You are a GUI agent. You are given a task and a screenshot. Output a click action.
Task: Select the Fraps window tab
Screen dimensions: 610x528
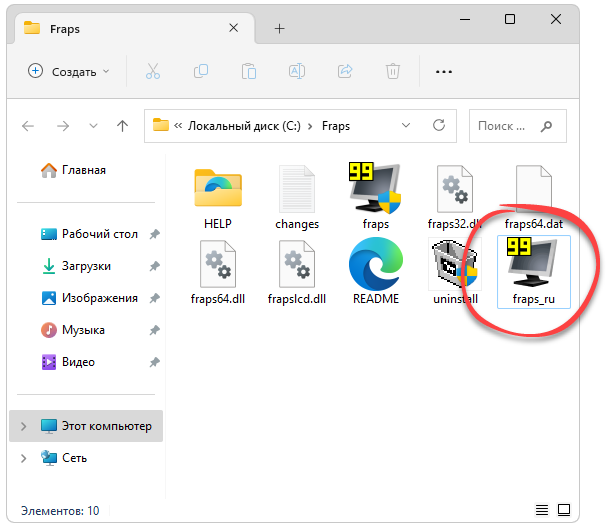(x=135, y=28)
